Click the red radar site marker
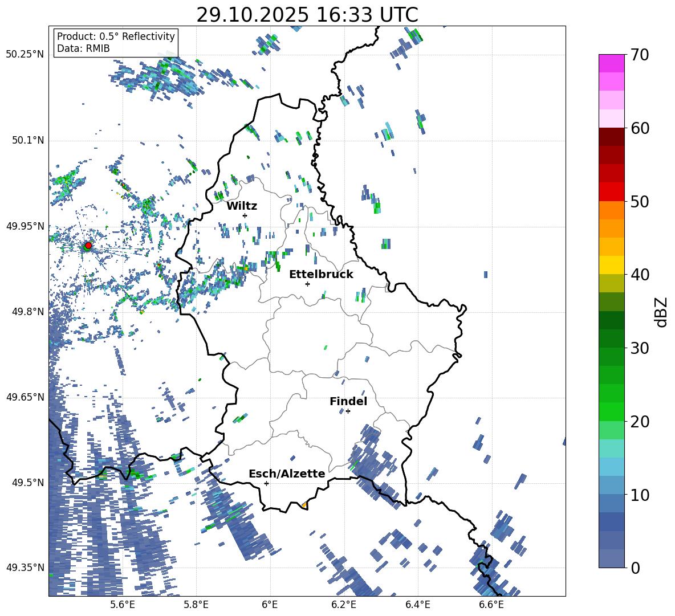 pyautogui.click(x=88, y=246)
